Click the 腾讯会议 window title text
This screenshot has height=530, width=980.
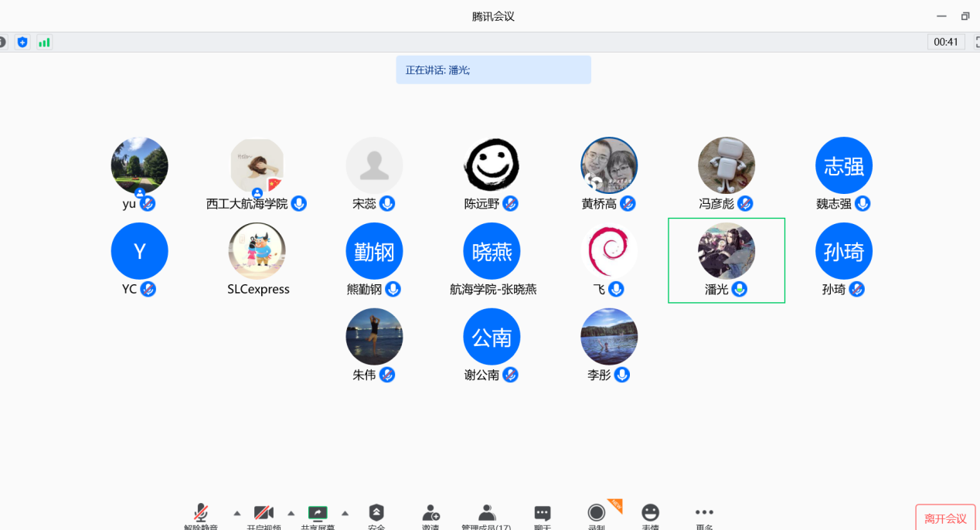[493, 16]
